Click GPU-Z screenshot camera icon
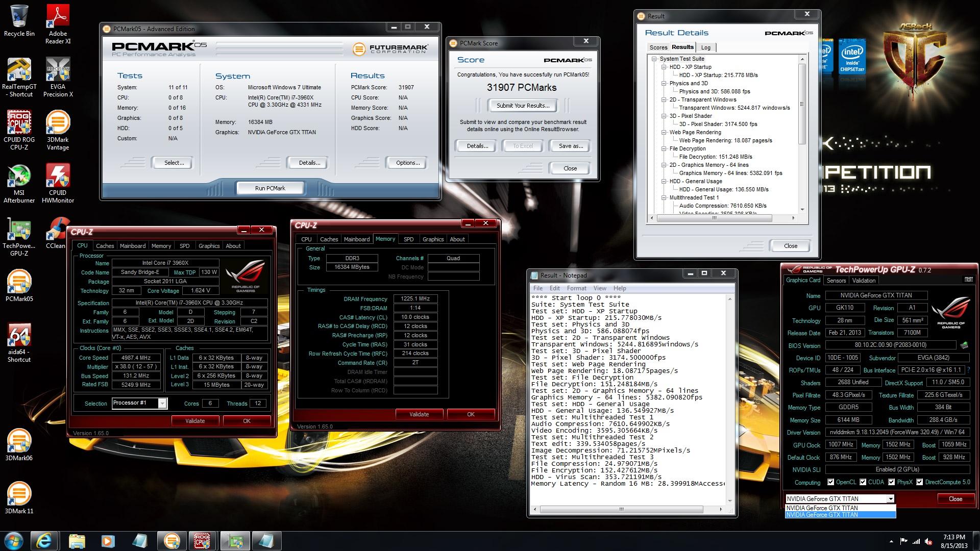This screenshot has height=551, width=980. pos(968,280)
